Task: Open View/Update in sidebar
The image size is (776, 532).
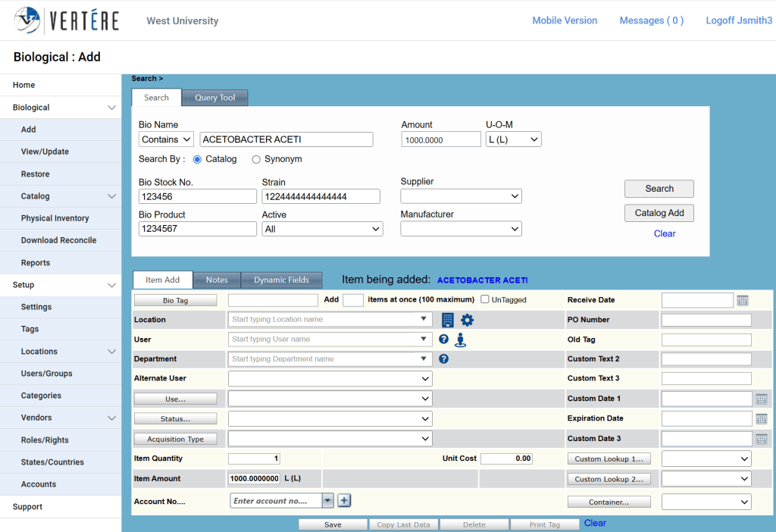Action: point(61,152)
